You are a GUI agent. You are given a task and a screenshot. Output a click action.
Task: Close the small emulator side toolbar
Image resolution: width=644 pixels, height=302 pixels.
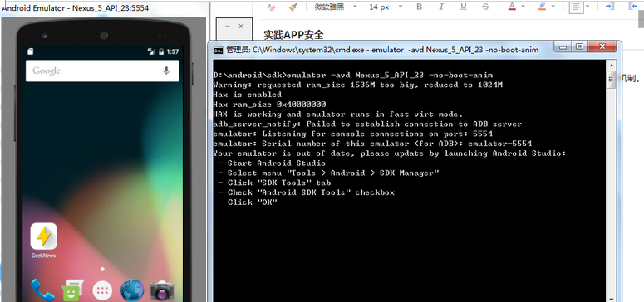241,26
